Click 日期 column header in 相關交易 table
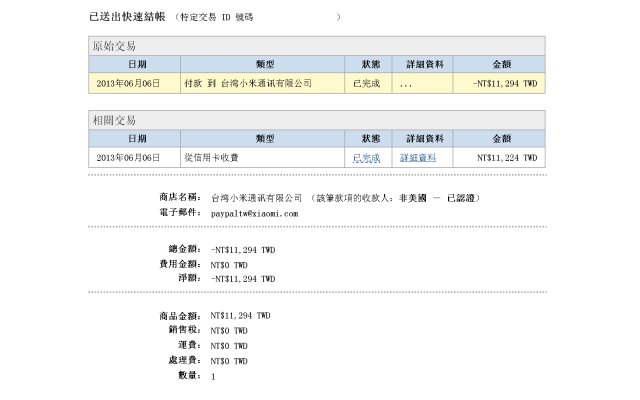 coord(135,139)
